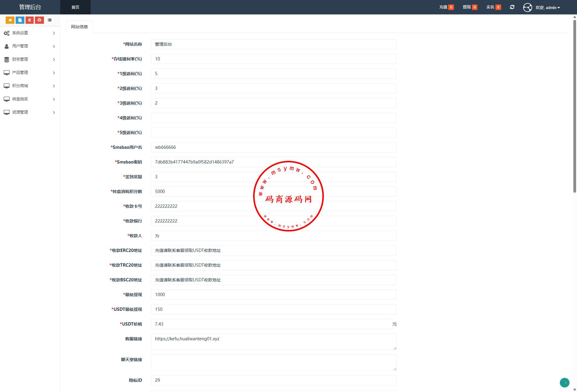The height and width of the screenshot is (392, 577).
Task: Open the 转盘抽奖 sidebar menu
Action: pos(30,99)
